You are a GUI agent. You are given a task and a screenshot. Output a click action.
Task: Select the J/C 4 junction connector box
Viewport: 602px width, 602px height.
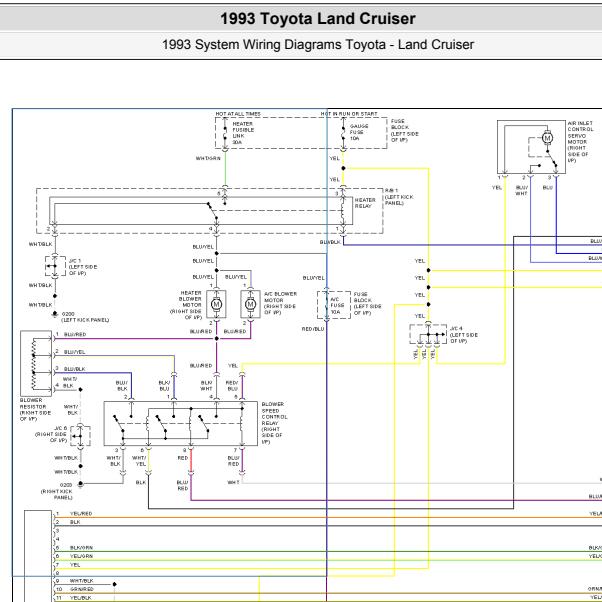coord(428,334)
